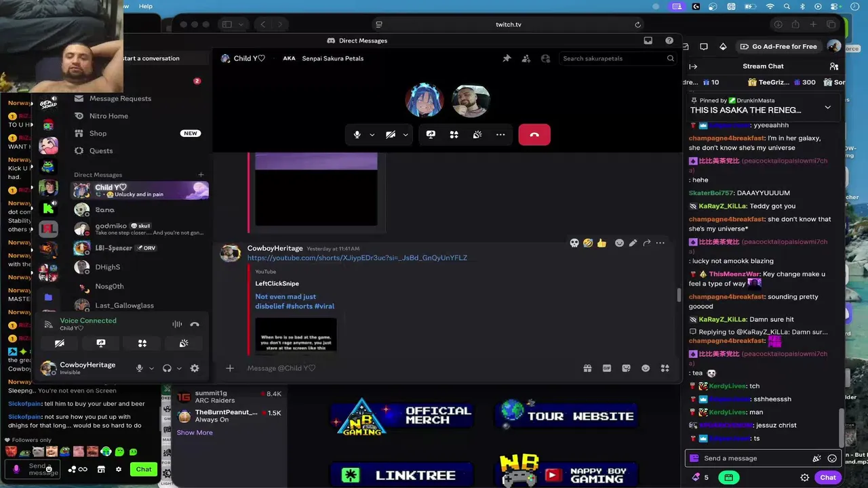This screenshot has height=488, width=868.
Task: Reload the twitch.tv browser page
Action: point(637,24)
